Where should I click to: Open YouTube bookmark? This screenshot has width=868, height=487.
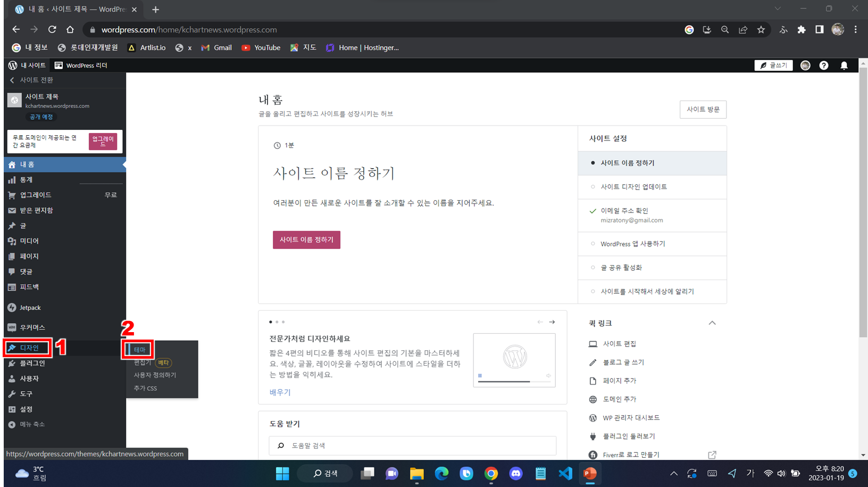click(x=261, y=48)
